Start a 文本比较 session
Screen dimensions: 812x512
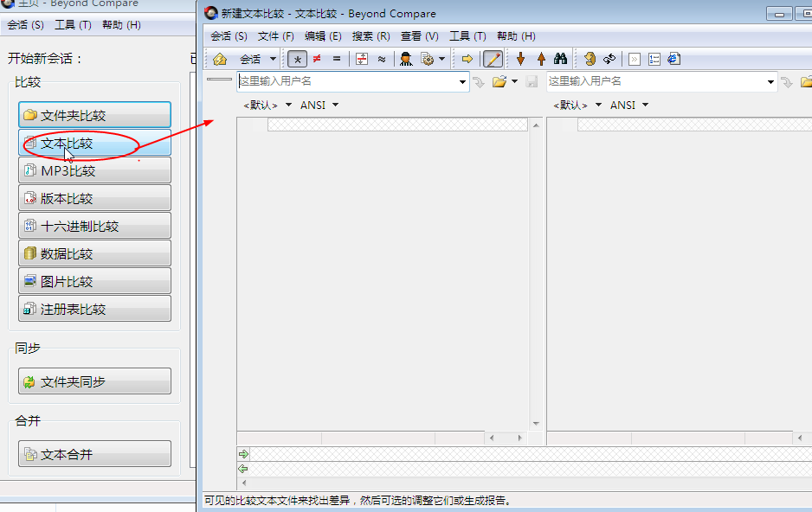[94, 143]
